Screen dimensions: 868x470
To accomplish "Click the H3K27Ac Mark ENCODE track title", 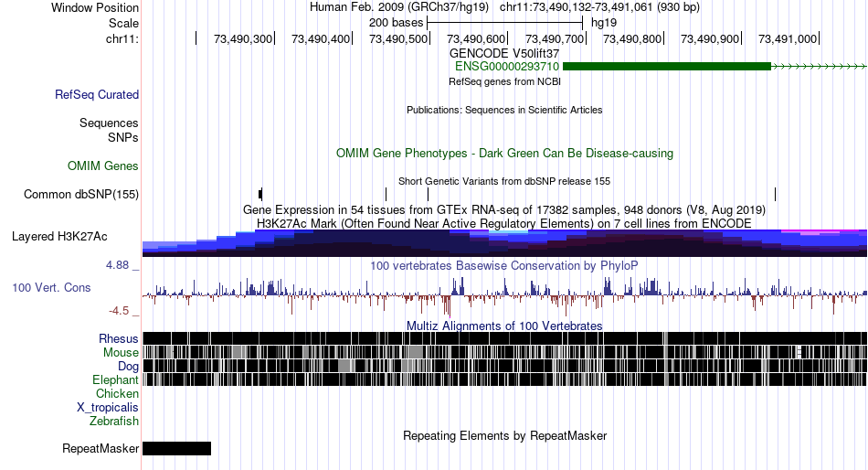I will (x=504, y=223).
